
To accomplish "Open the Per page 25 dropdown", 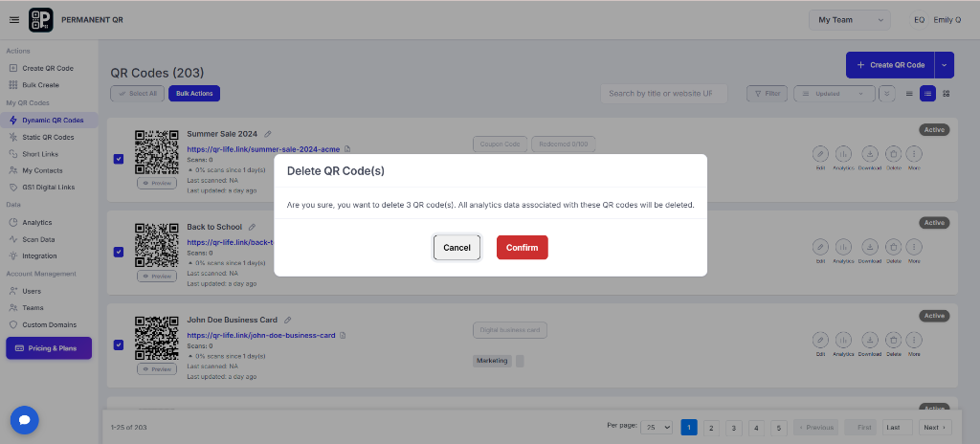I will [x=657, y=427].
